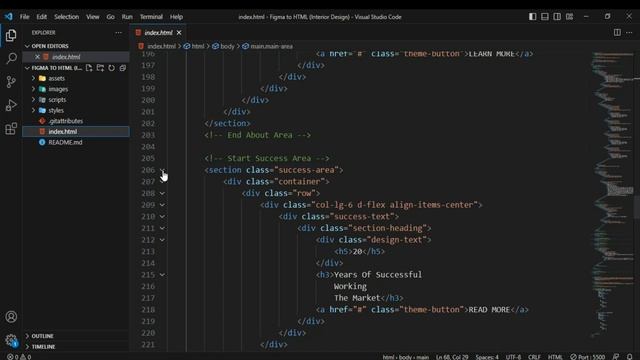Open the Manage gear icon

11,340
